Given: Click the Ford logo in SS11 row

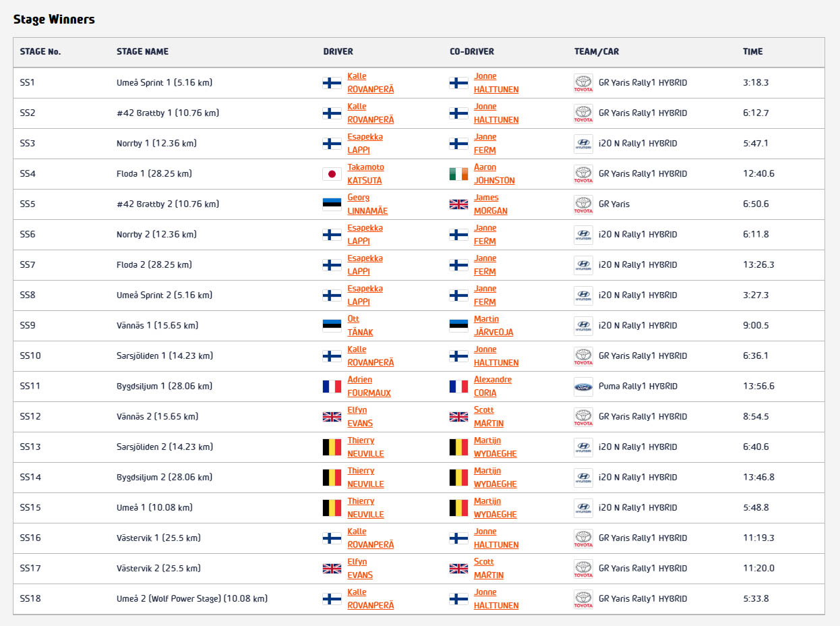Looking at the screenshot, I should click(x=583, y=387).
